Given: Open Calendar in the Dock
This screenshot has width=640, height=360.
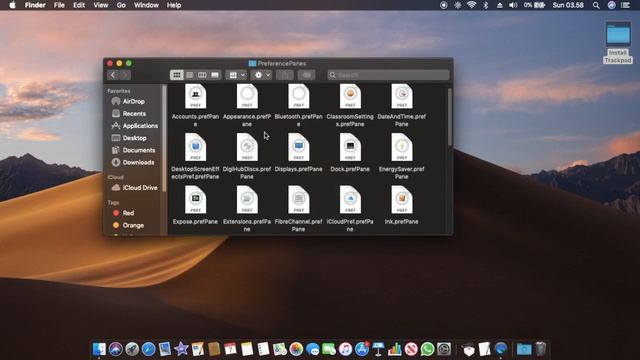Looking at the screenshot, I should 231,349.
